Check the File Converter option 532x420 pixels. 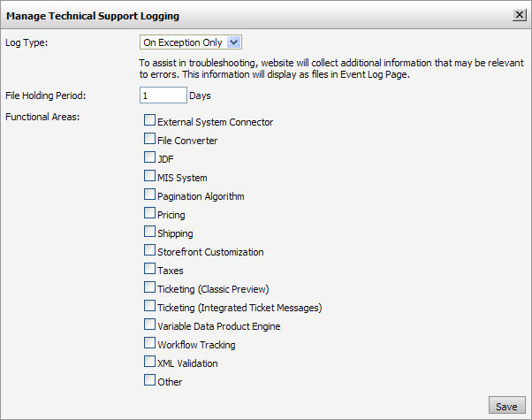click(149, 139)
